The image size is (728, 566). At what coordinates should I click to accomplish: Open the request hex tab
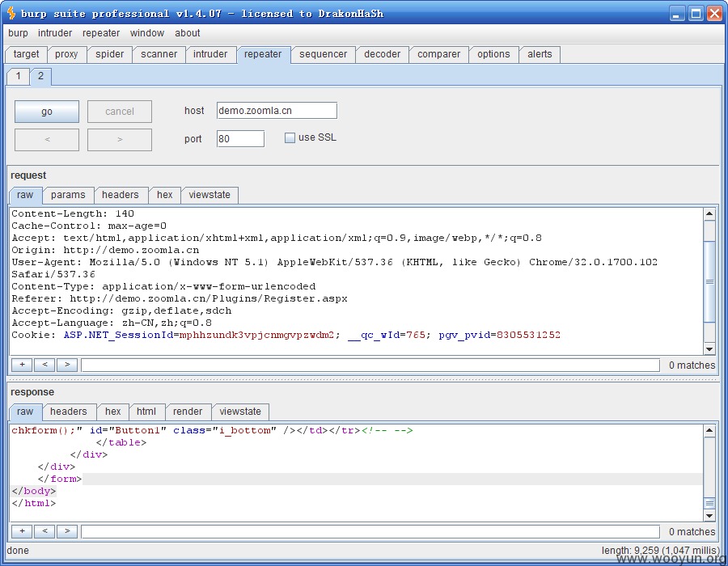[x=164, y=195]
